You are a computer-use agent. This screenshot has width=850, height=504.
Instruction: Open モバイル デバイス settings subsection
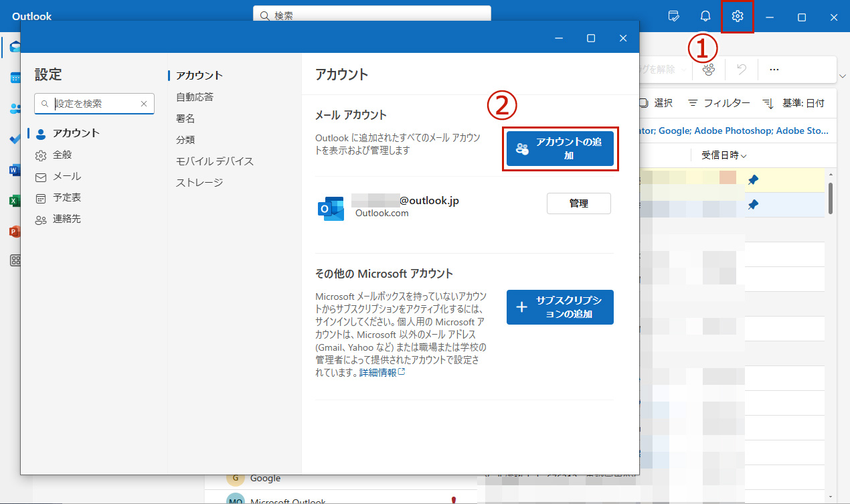click(x=215, y=161)
